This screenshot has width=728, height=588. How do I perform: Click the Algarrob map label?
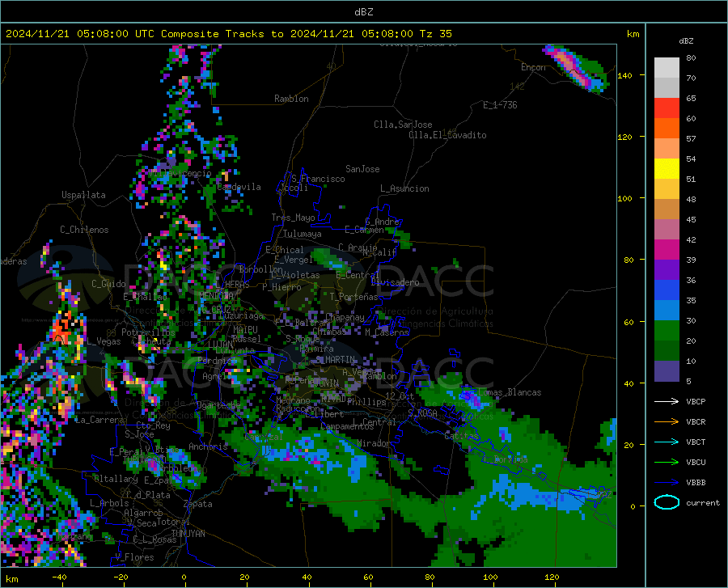pos(143,513)
